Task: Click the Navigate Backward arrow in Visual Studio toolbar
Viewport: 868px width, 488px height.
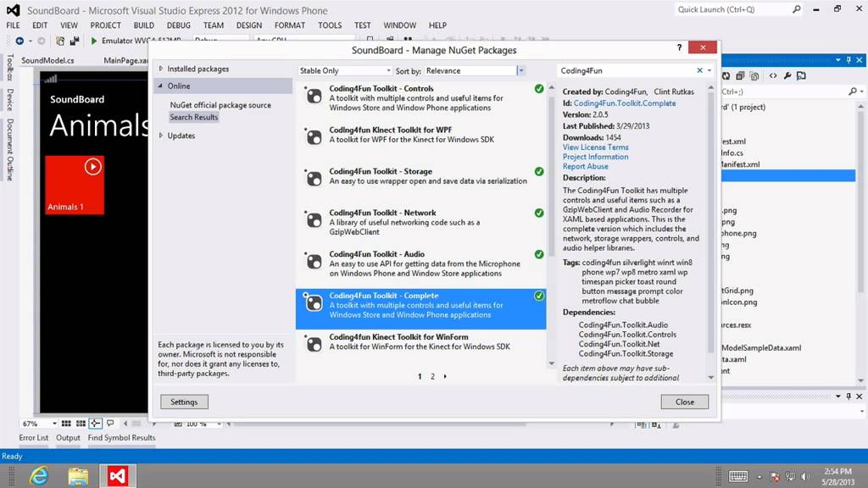Action: click(19, 41)
